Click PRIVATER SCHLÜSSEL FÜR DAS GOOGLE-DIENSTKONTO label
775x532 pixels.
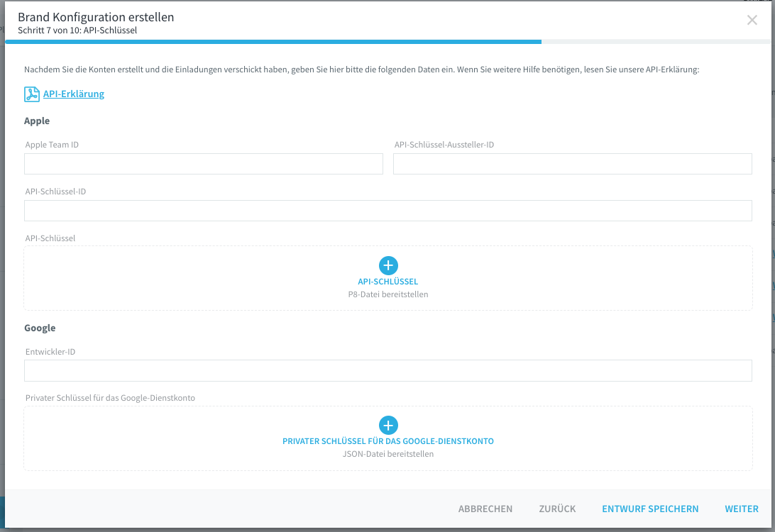[388, 441]
